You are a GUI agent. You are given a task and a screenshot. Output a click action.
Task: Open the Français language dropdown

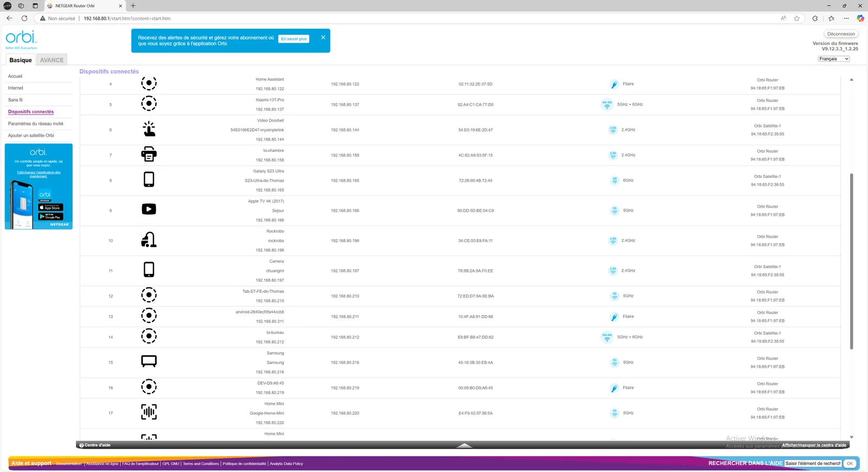click(x=834, y=59)
